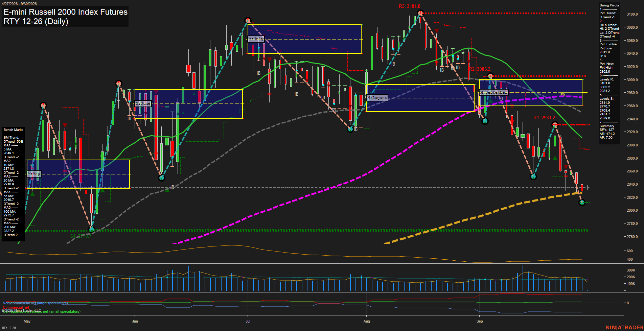644x331 pixels.
Task: Select the early-August swing pivot low circle
Action: coord(350,129)
